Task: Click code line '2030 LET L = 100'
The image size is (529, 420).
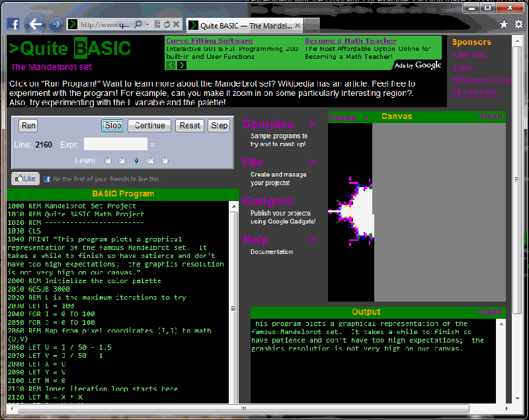Action: click(41, 306)
